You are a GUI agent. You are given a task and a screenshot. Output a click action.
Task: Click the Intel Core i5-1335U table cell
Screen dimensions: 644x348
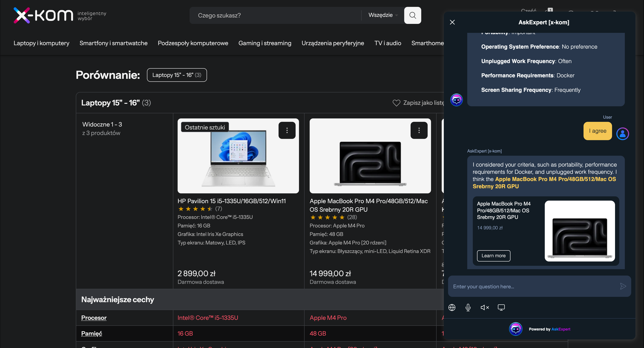[239, 318]
